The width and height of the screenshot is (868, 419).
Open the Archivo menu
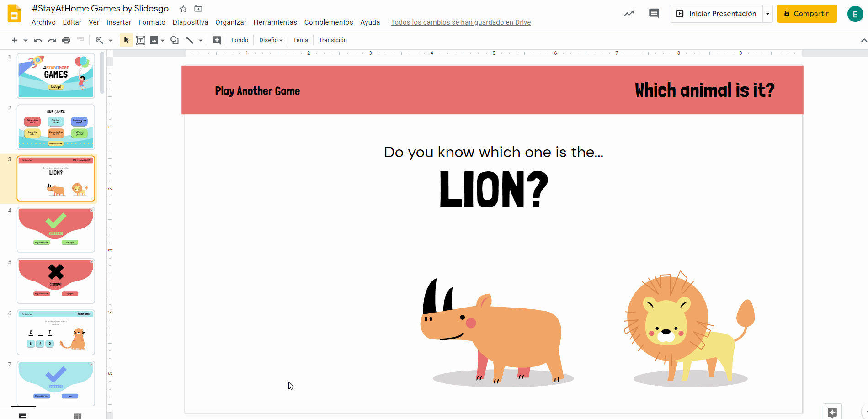pyautogui.click(x=43, y=22)
